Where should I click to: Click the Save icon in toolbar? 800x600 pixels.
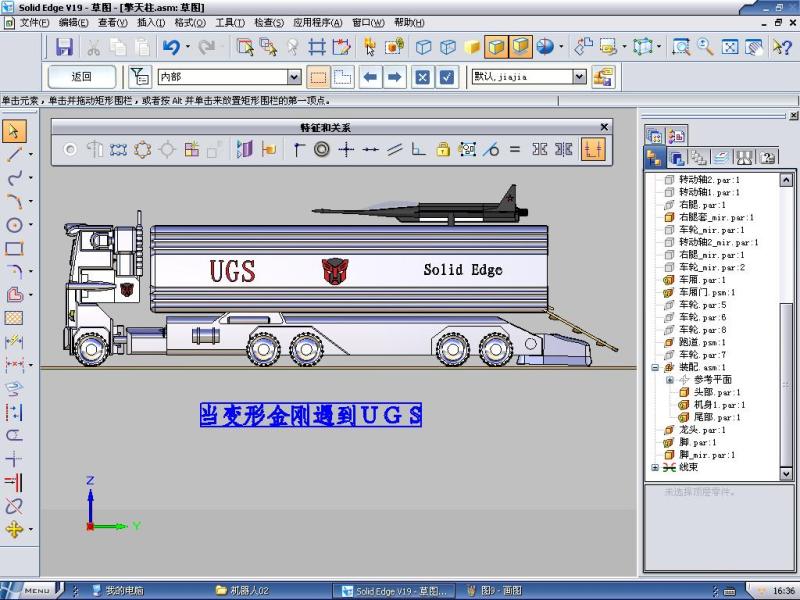click(64, 47)
